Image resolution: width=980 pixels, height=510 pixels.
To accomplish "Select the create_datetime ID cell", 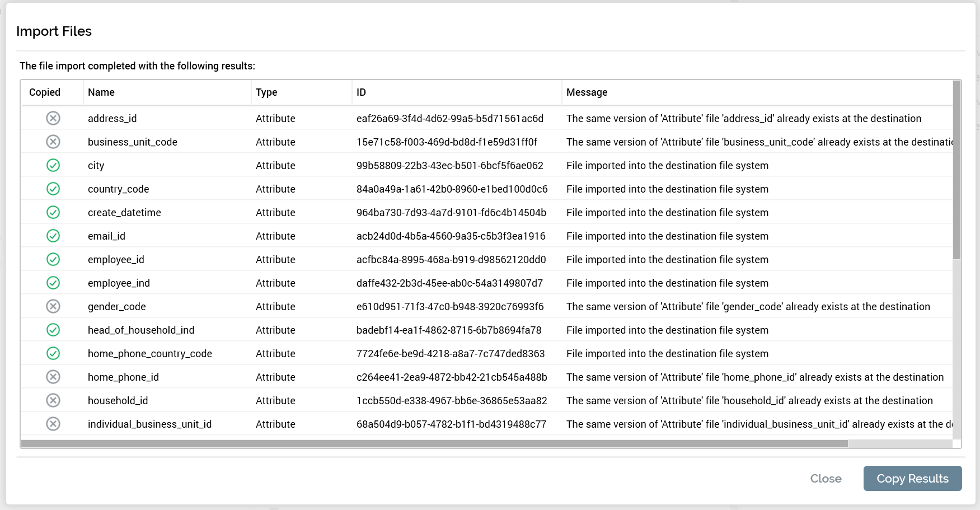I will [451, 213].
